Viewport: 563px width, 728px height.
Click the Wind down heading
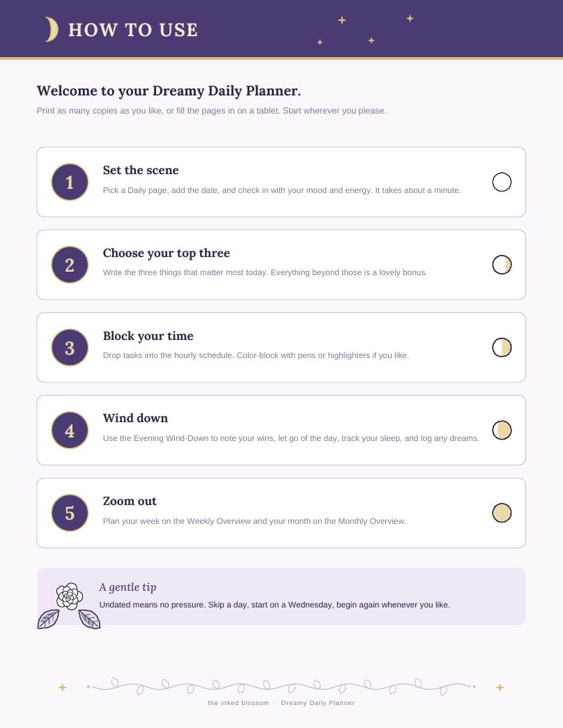coord(135,418)
